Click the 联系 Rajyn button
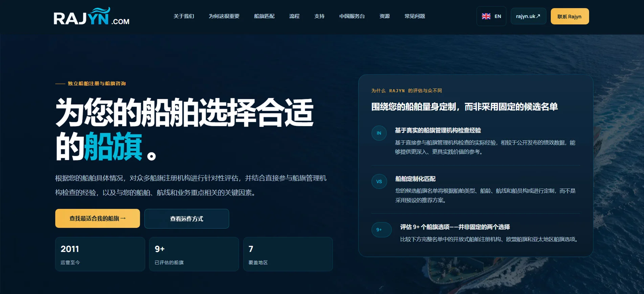 click(570, 16)
